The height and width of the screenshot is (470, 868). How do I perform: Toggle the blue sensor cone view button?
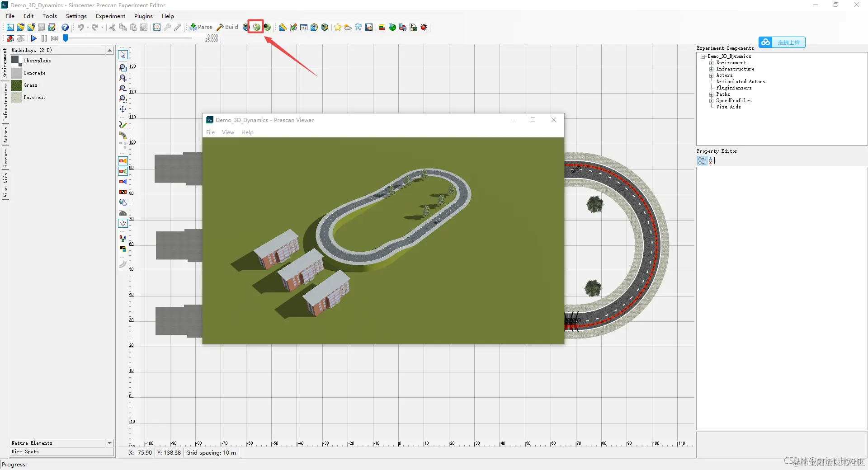pyautogui.click(x=123, y=182)
